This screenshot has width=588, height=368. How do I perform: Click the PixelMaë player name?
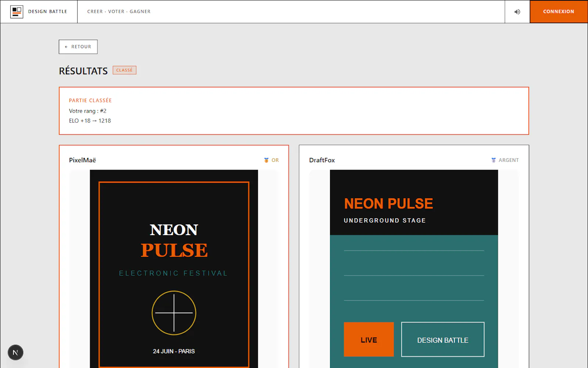pos(82,160)
